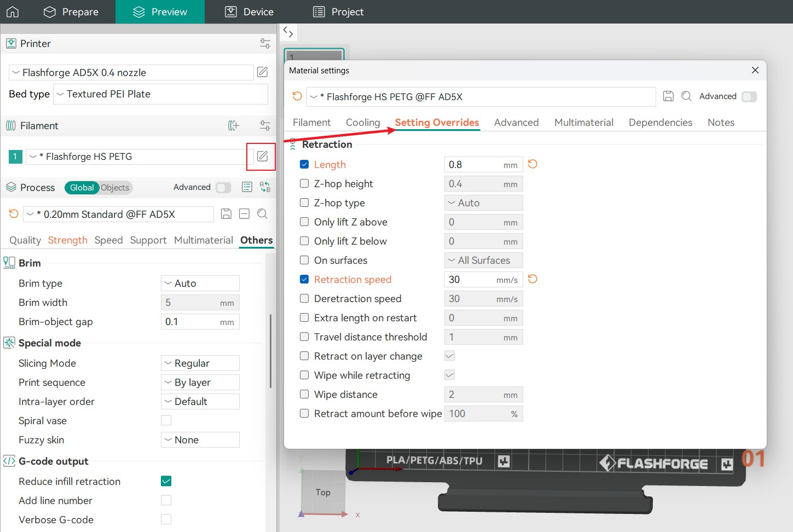The height and width of the screenshot is (532, 793).
Task: Click the edit filament preset icon
Action: click(x=262, y=157)
